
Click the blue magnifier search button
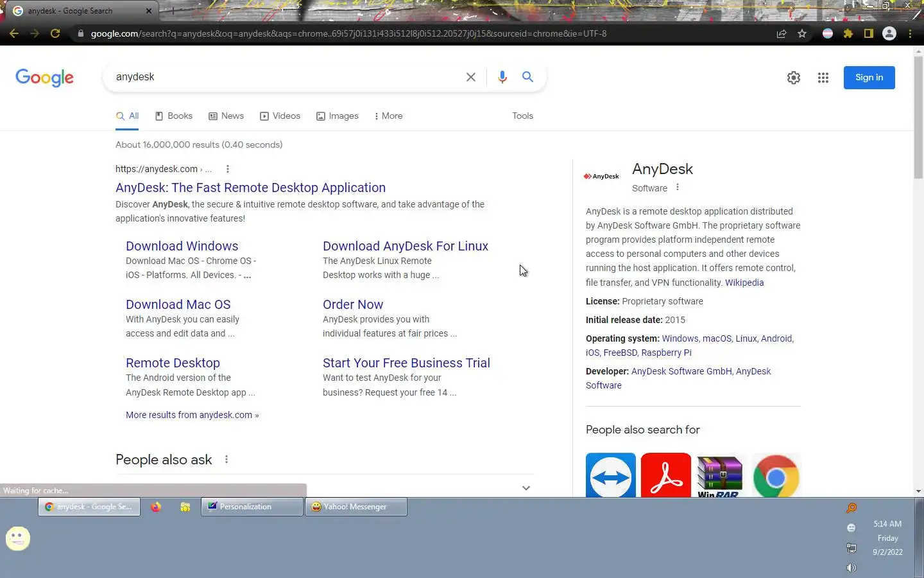527,77
